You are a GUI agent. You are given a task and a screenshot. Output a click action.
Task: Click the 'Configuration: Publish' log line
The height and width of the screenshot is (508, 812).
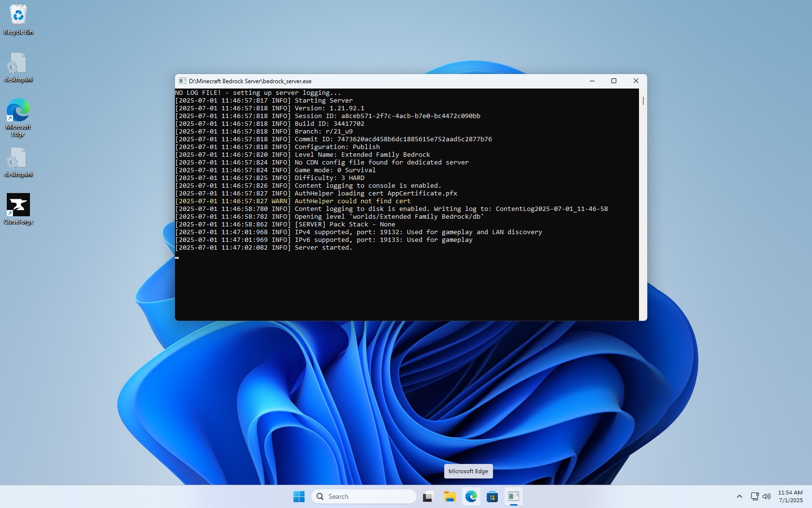click(x=277, y=147)
